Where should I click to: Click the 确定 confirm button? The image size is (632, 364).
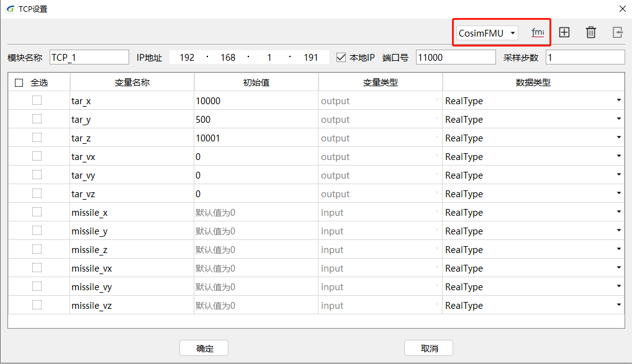point(204,348)
